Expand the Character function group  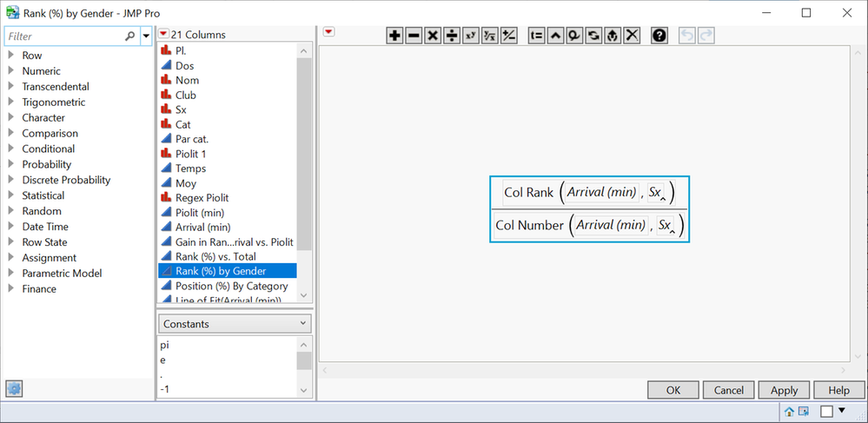[x=11, y=117]
